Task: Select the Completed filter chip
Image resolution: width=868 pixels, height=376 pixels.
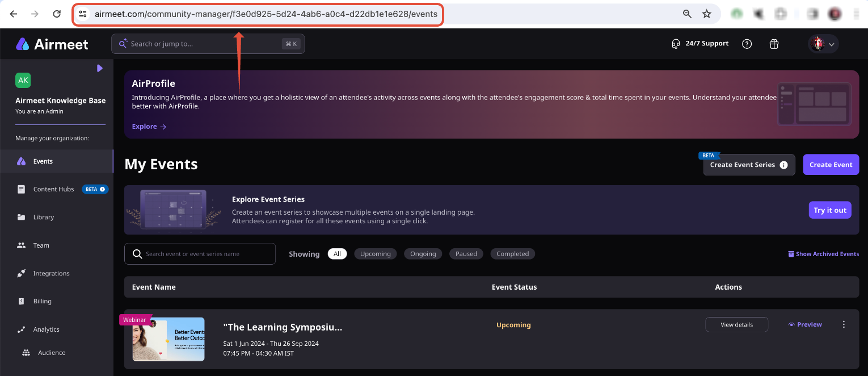Action: coord(512,254)
